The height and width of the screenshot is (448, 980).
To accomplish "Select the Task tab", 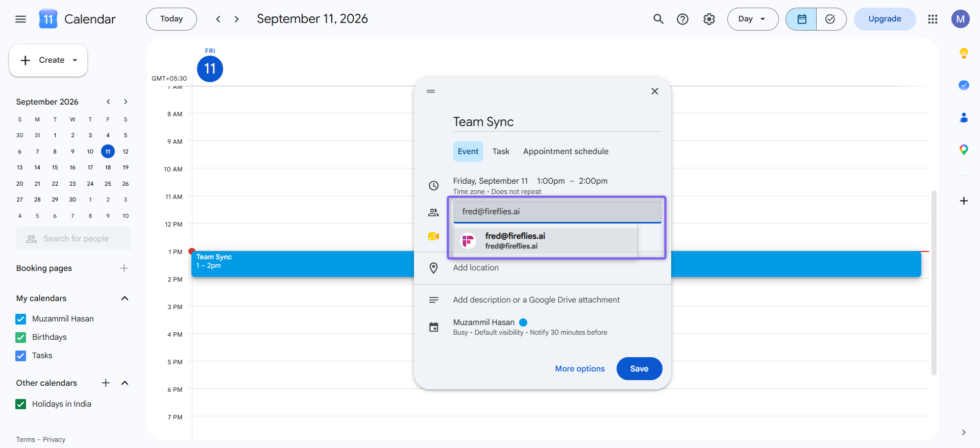I will 501,152.
